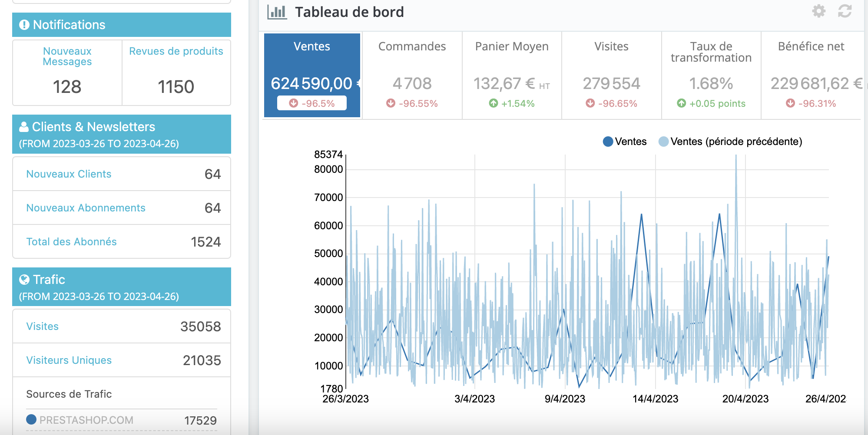868x435 pixels.
Task: Click the red down arrow under Commandes
Action: [391, 103]
